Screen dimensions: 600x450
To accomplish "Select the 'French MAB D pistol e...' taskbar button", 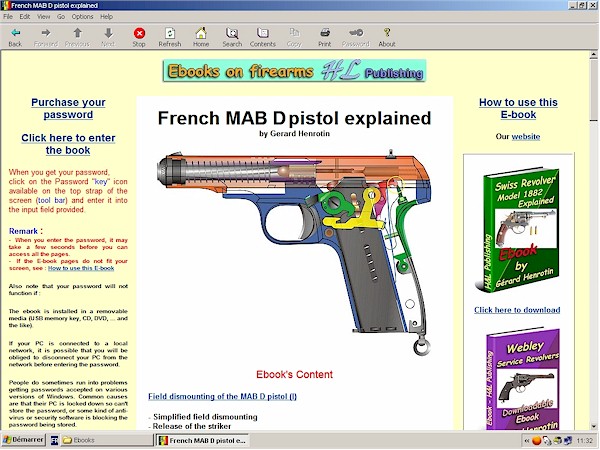I will (203, 440).
